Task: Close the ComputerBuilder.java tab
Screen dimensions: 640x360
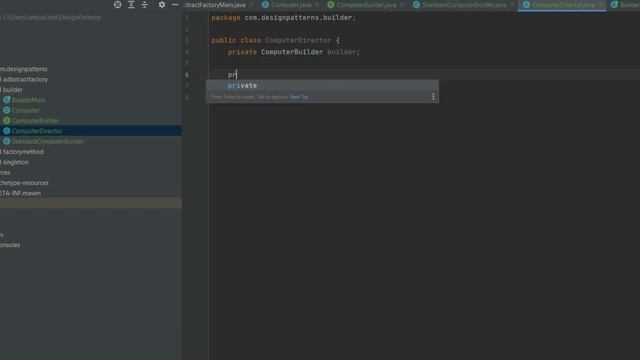Action: point(402,5)
